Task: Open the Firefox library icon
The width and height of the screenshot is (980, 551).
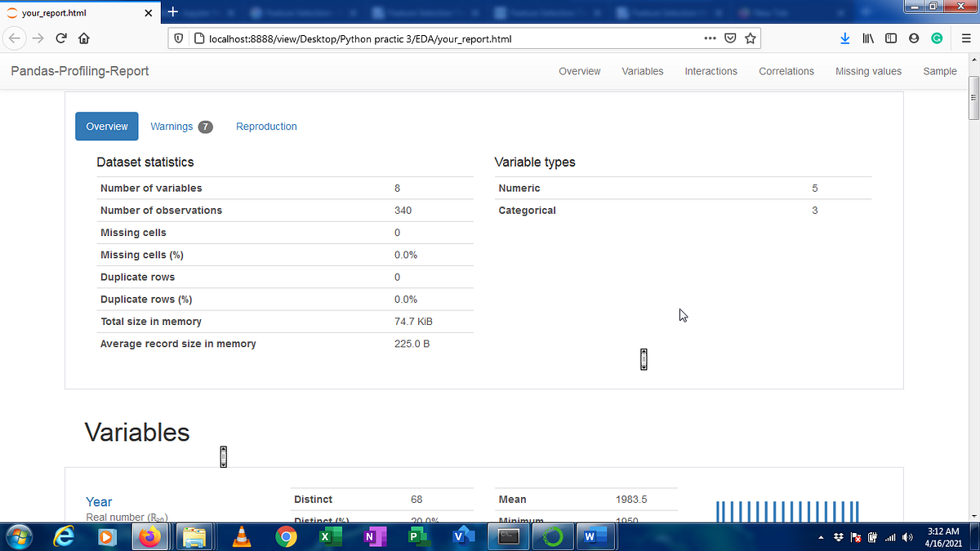Action: pyautogui.click(x=868, y=38)
